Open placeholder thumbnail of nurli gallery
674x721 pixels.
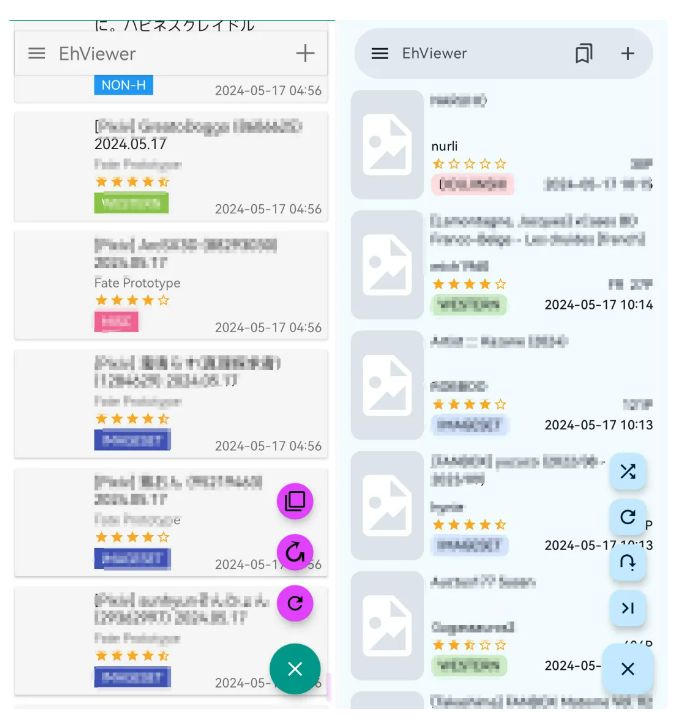[387, 144]
